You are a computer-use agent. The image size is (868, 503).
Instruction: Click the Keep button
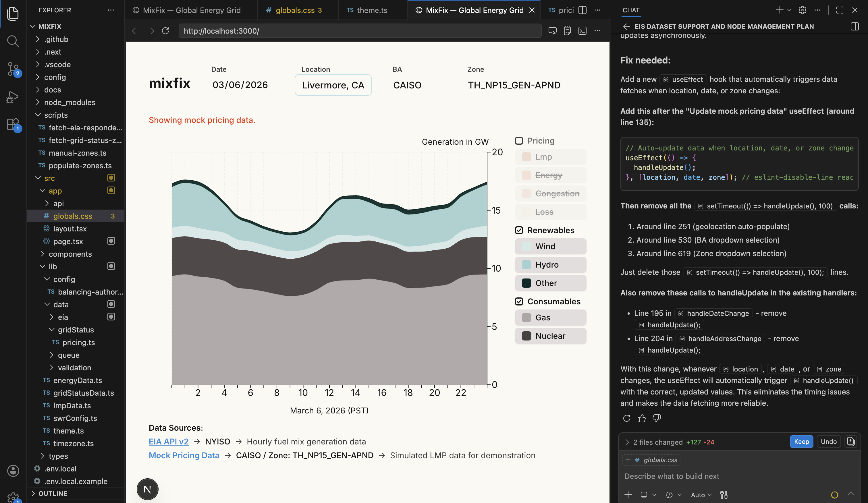tap(801, 442)
